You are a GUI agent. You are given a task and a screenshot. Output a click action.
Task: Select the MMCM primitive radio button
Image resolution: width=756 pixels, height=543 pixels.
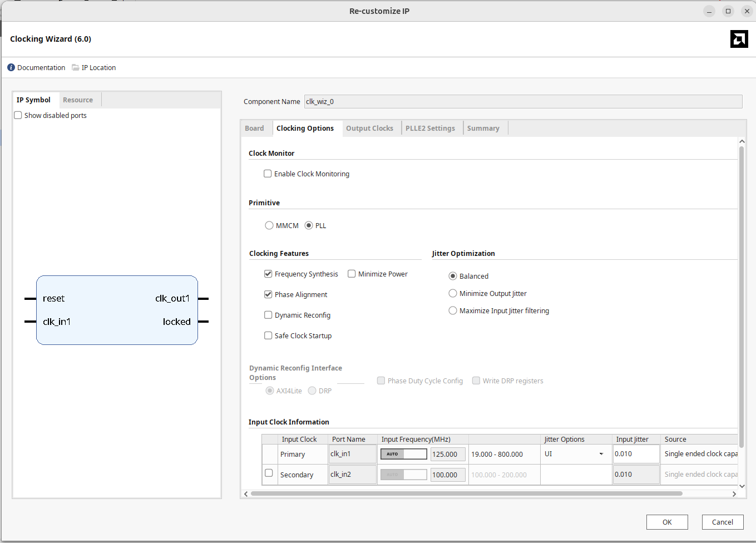[x=269, y=225]
